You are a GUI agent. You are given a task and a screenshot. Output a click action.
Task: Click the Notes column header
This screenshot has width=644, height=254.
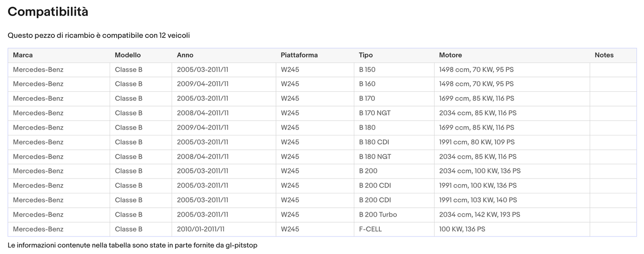click(x=604, y=55)
